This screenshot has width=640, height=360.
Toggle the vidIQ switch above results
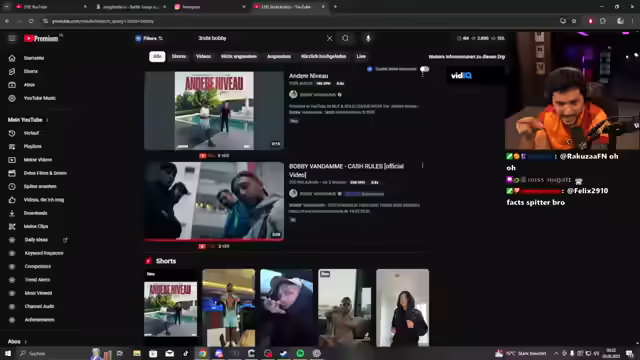coord(424,69)
